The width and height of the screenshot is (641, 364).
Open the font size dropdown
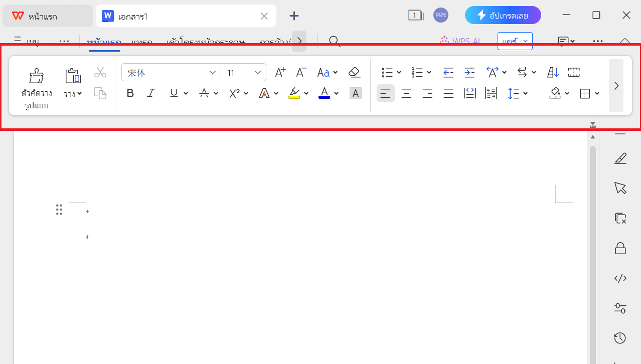(x=258, y=73)
